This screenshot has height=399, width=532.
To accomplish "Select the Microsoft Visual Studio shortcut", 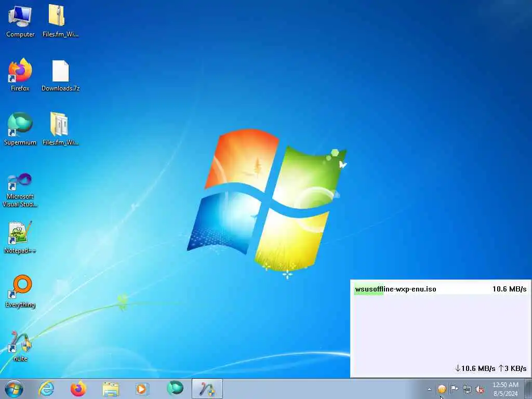I will pos(20,190).
